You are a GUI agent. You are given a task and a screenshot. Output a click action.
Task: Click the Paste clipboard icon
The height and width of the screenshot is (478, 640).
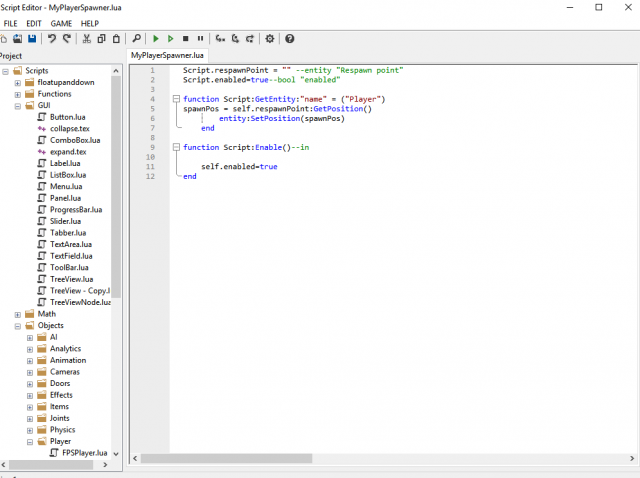coord(115,38)
